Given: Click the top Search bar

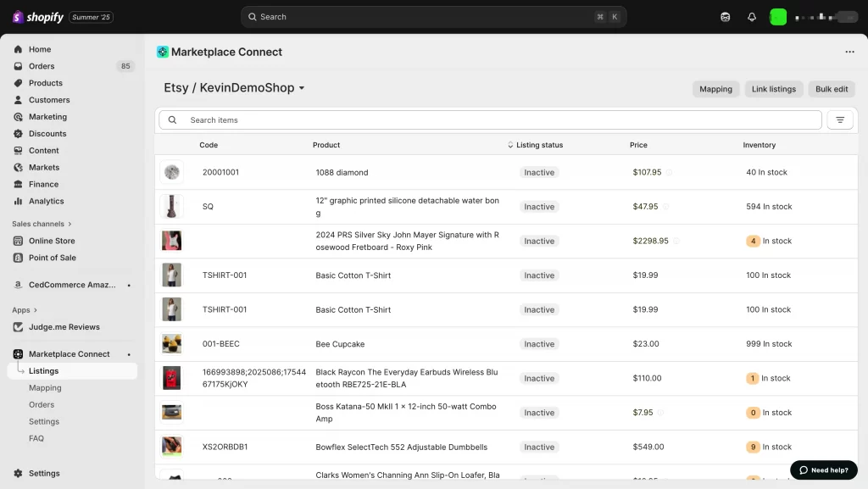Looking at the screenshot, I should click(433, 17).
